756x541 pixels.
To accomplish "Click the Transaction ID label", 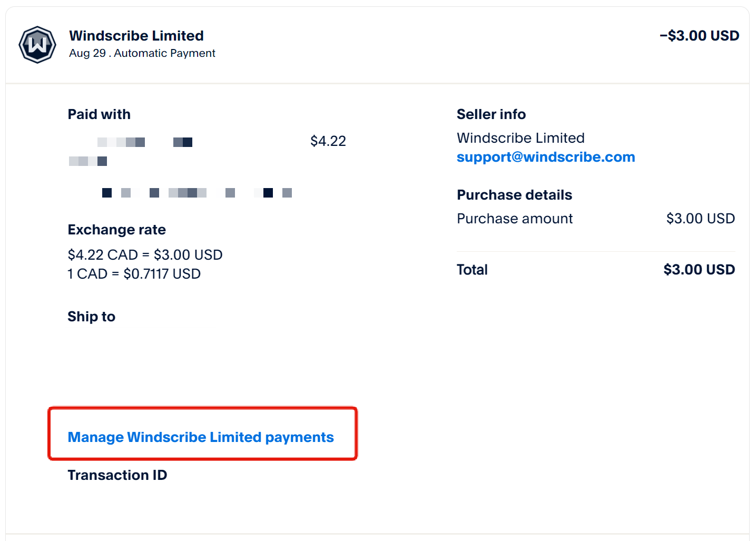I will point(117,475).
